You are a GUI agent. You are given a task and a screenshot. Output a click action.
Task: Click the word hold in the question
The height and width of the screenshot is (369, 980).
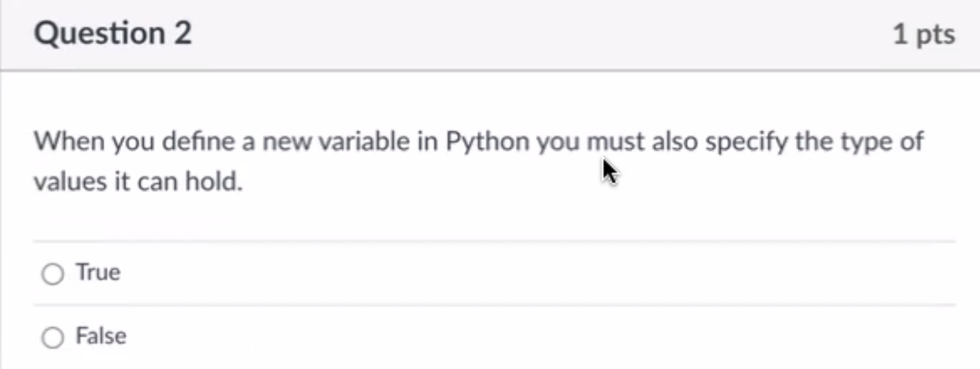click(x=211, y=182)
